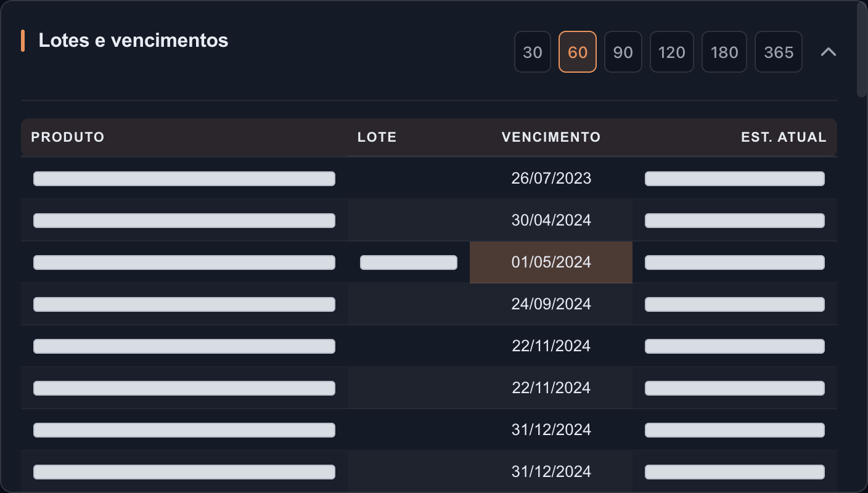The height and width of the screenshot is (493, 868).
Task: Click the 26/07/2023 expiry date cell
Action: pyautogui.click(x=551, y=178)
